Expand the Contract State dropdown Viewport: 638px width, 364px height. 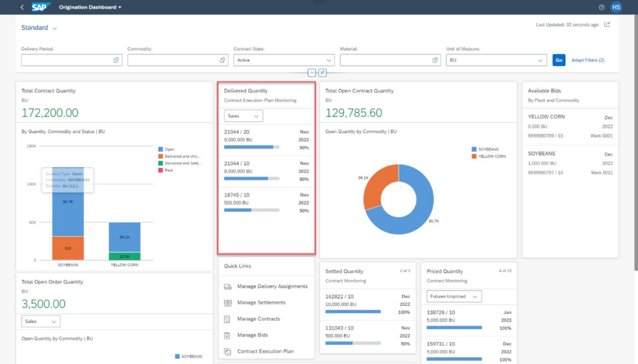[329, 60]
